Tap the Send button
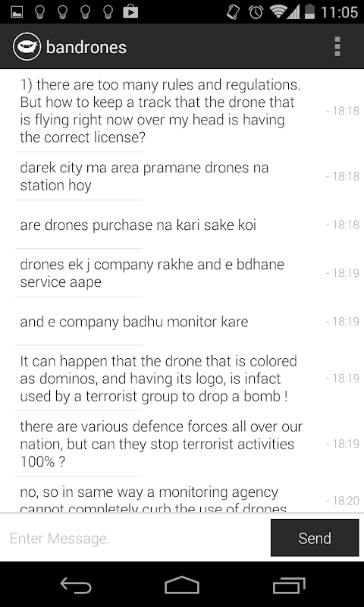 (315, 538)
